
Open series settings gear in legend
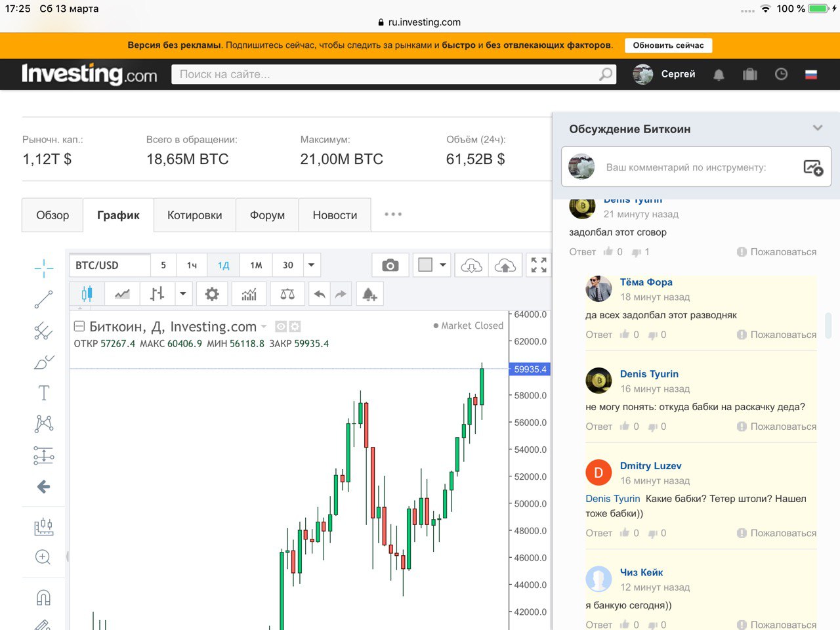(295, 326)
